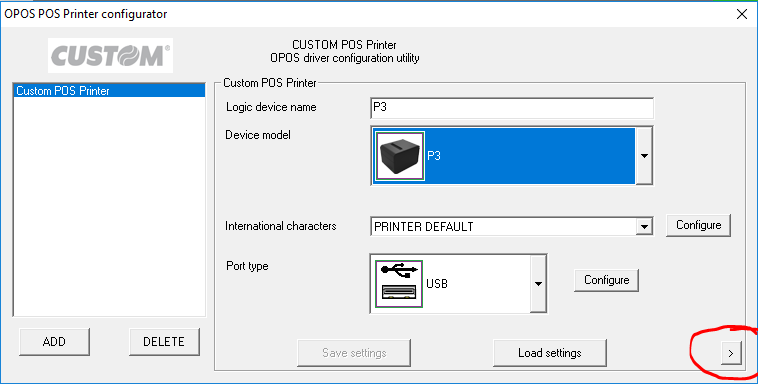Focus the Logic device name text field

[x=512, y=108]
